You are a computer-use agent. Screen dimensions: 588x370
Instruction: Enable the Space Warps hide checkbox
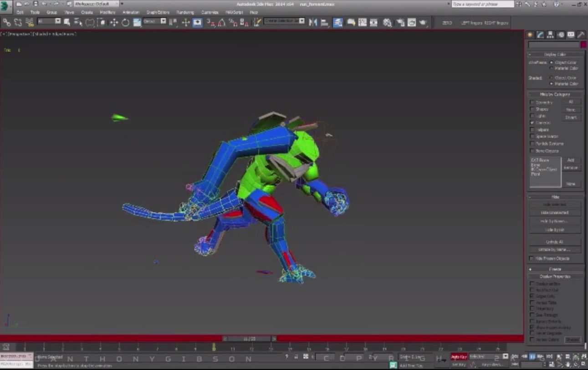coord(532,137)
